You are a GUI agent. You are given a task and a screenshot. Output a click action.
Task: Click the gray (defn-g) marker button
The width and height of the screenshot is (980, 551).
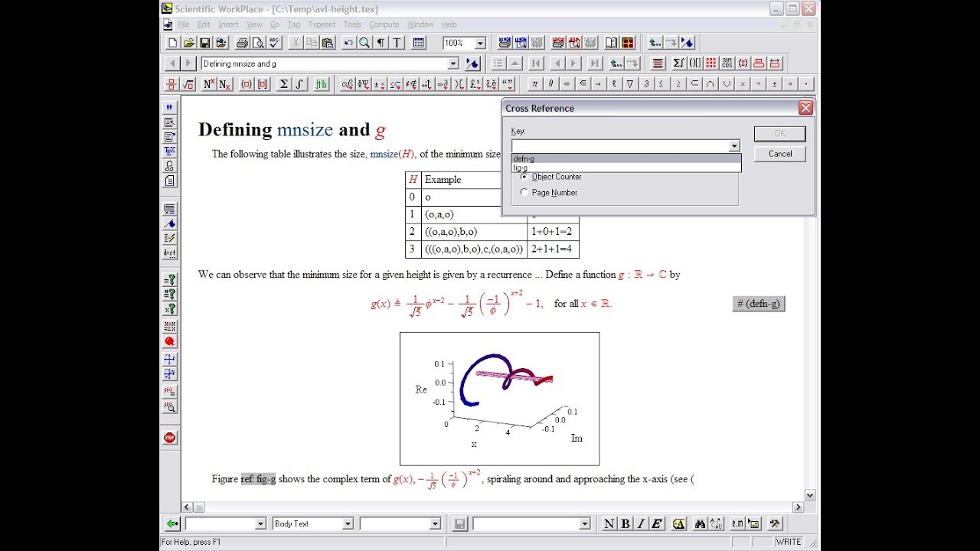point(758,304)
